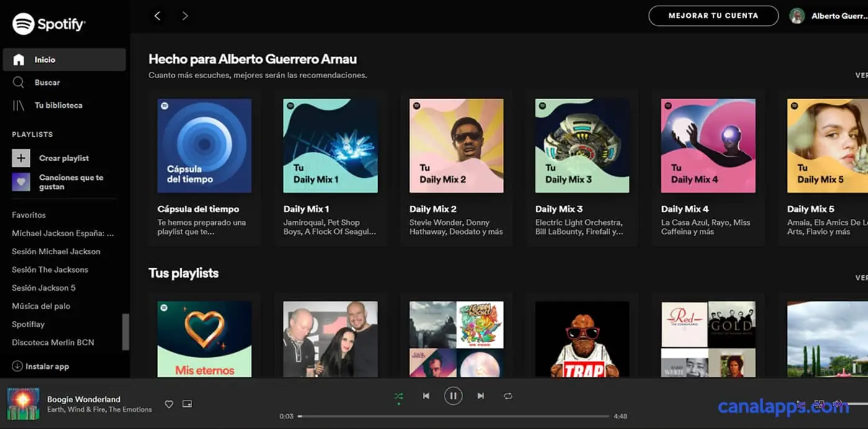Open the Spotiflay playlist
The height and width of the screenshot is (429, 868).
[29, 324]
